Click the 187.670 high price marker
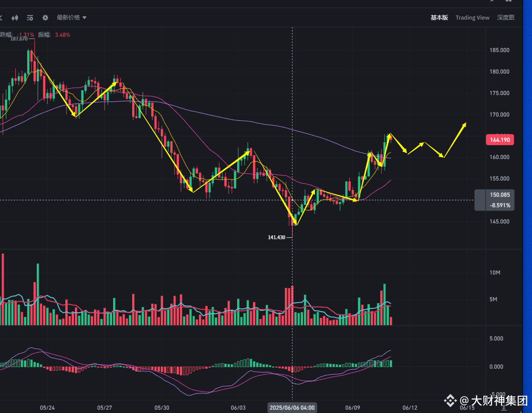The height and width of the screenshot is (413, 532). point(19,39)
